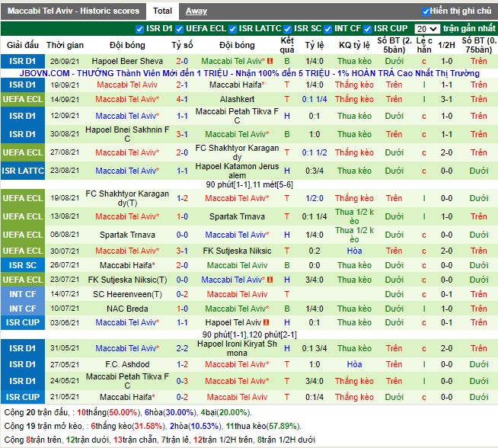Screen dimensions: 498x448
Task: Open Hapoel Ironi Kiryat Shmona team link
Action: pos(237,348)
